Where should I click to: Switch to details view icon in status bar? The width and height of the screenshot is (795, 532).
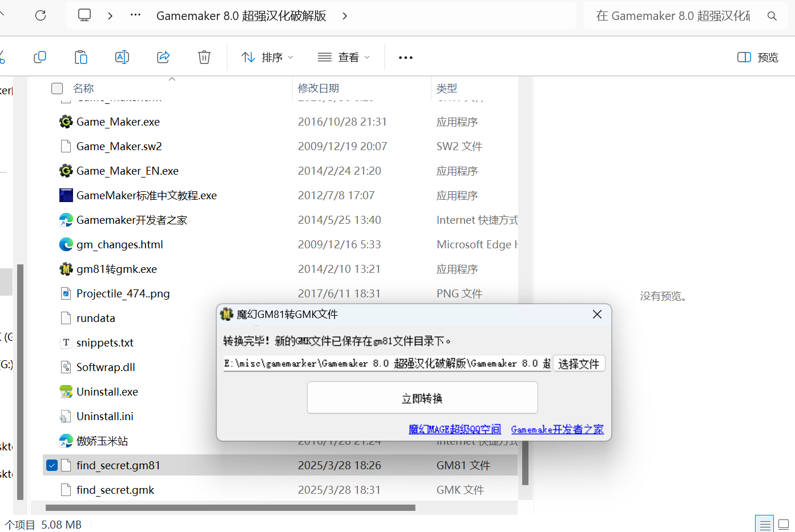(x=764, y=524)
